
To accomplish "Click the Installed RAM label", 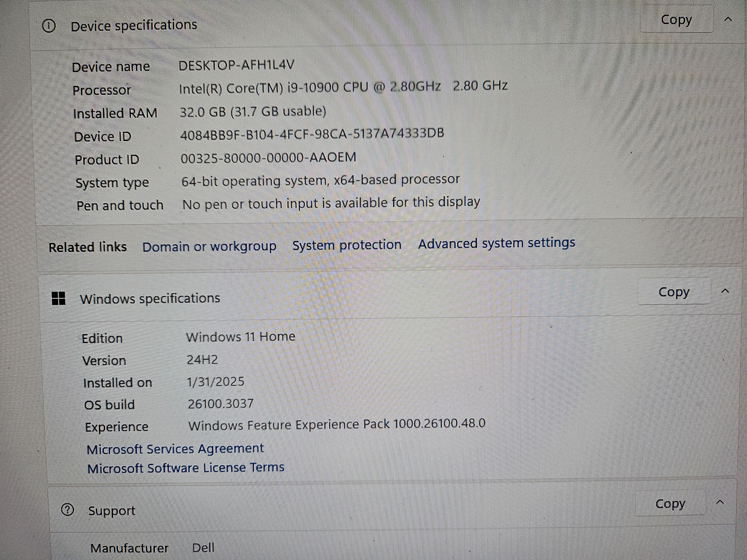I will click(x=115, y=113).
